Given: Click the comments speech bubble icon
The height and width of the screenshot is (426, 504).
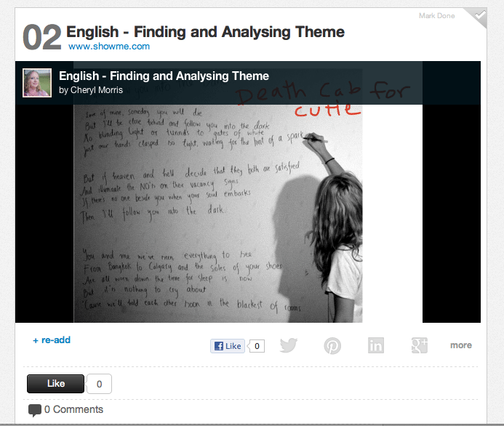Looking at the screenshot, I should pyautogui.click(x=35, y=410).
